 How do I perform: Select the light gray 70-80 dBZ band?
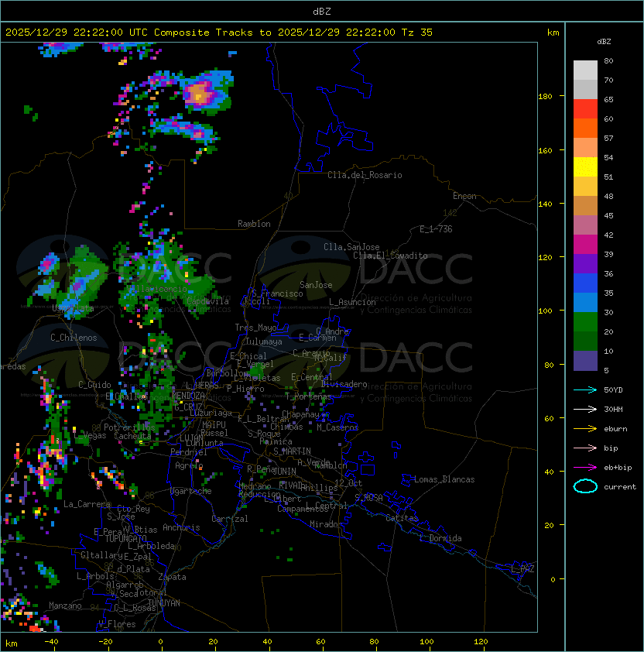point(585,70)
